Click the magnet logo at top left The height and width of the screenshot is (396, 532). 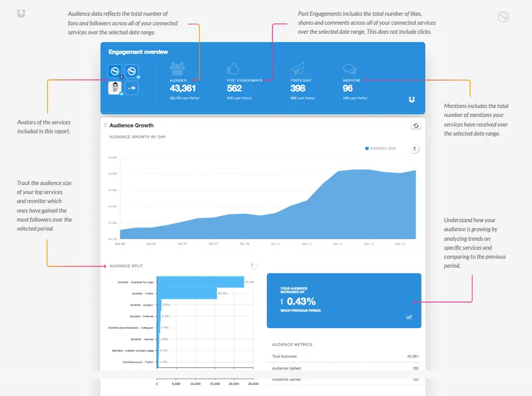21,13
